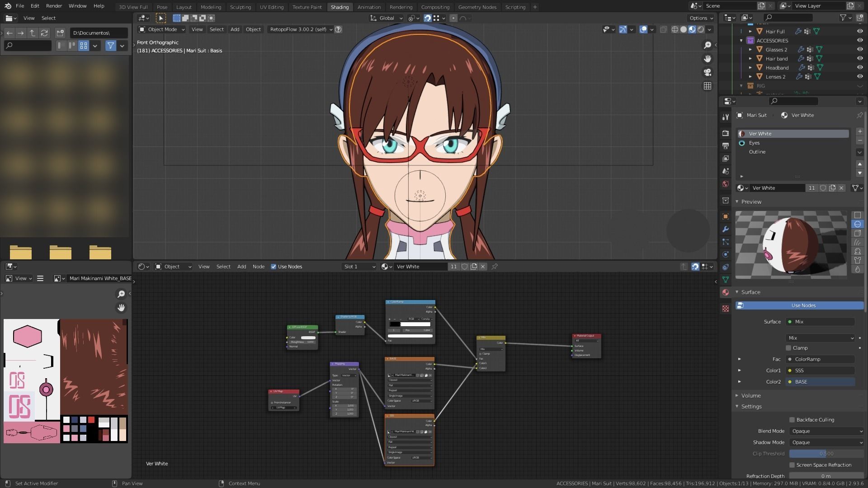Image resolution: width=868 pixels, height=488 pixels.
Task: Pin the node editor material
Action: coord(495,267)
